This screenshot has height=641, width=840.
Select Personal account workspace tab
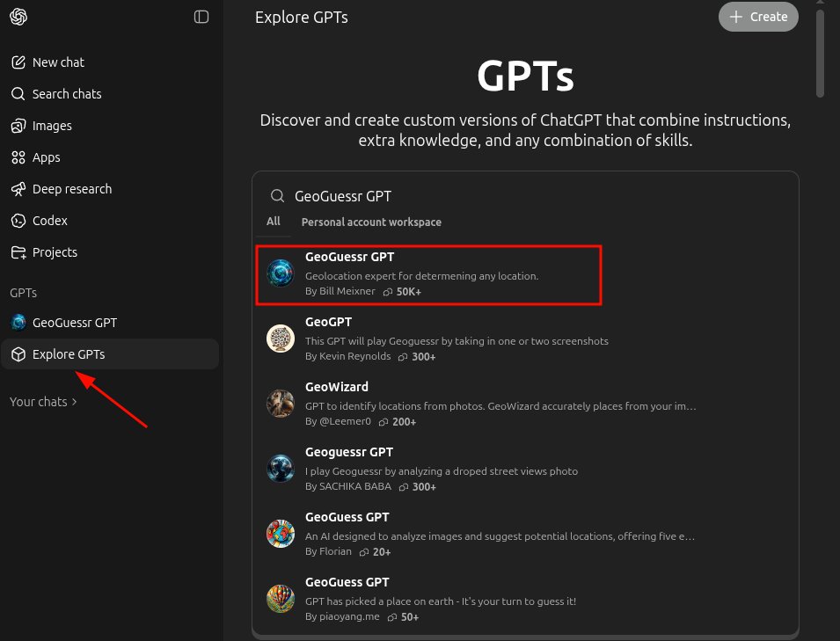(371, 222)
